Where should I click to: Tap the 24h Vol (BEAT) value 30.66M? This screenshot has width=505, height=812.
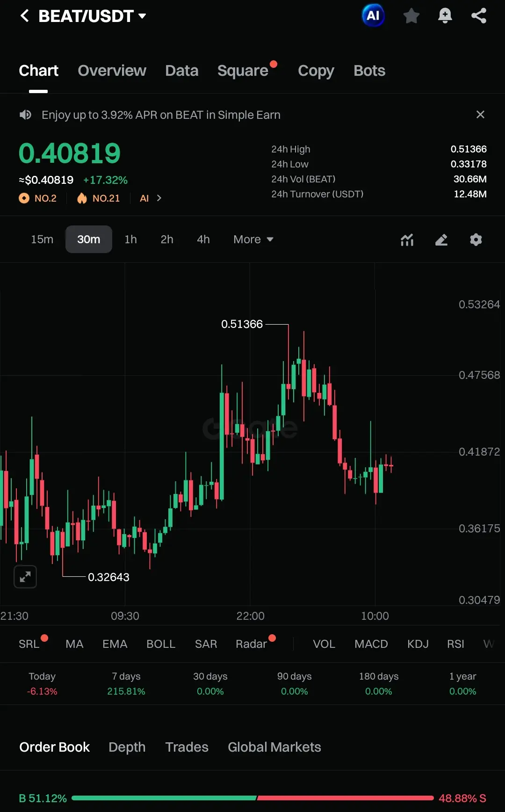coord(470,179)
